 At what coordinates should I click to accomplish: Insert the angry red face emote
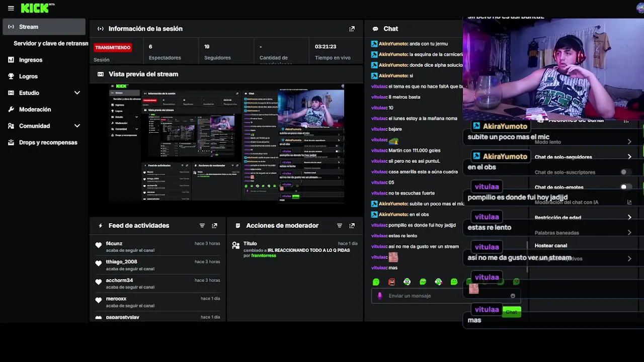coord(391,282)
